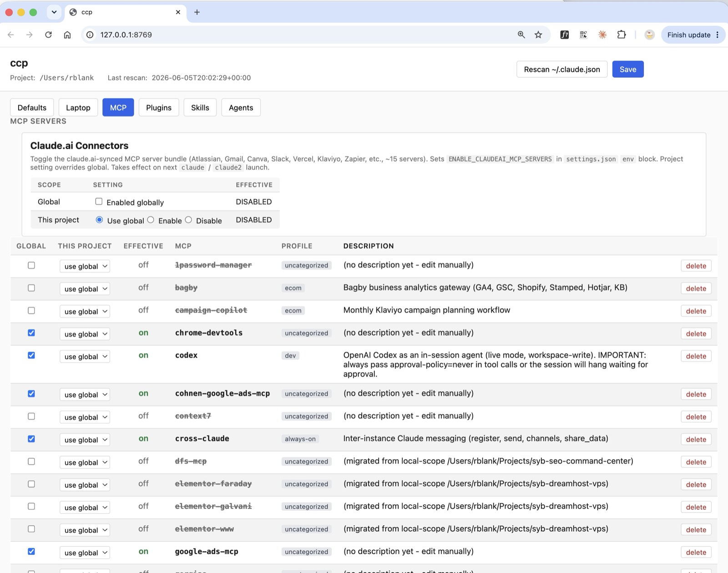Select the MCP tab
The width and height of the screenshot is (728, 573).
[118, 107]
